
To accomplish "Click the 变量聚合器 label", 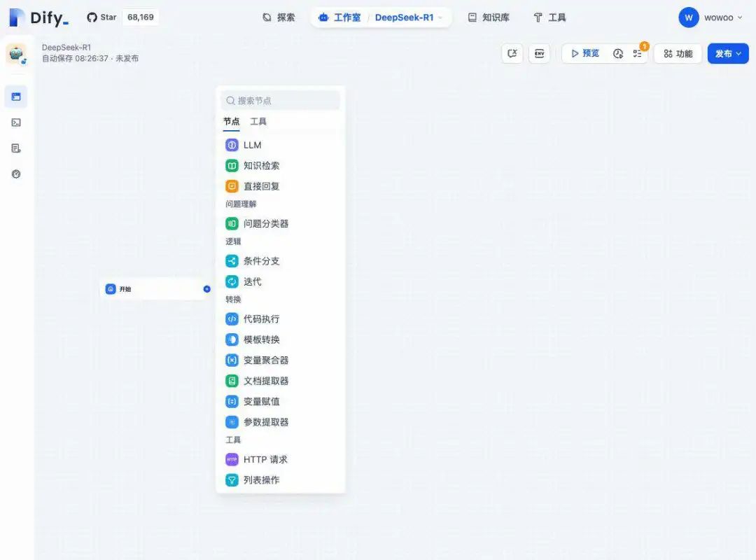I will [x=266, y=360].
